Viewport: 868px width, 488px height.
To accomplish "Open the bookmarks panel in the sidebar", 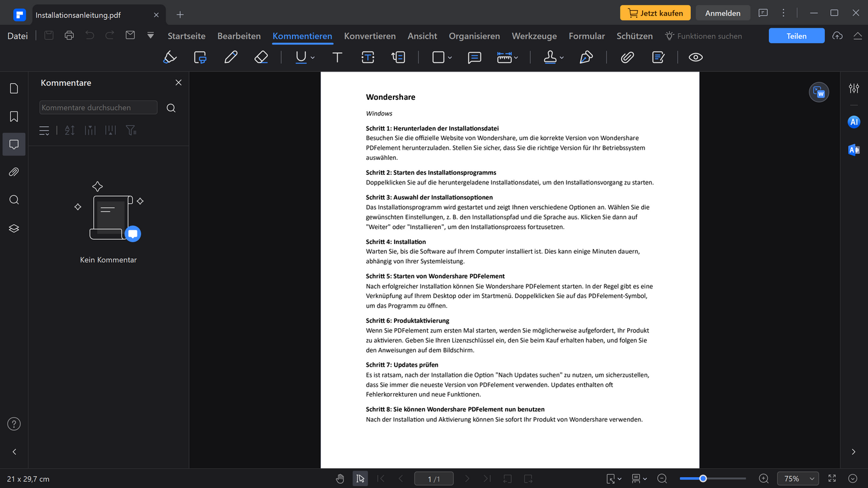I will click(x=14, y=117).
